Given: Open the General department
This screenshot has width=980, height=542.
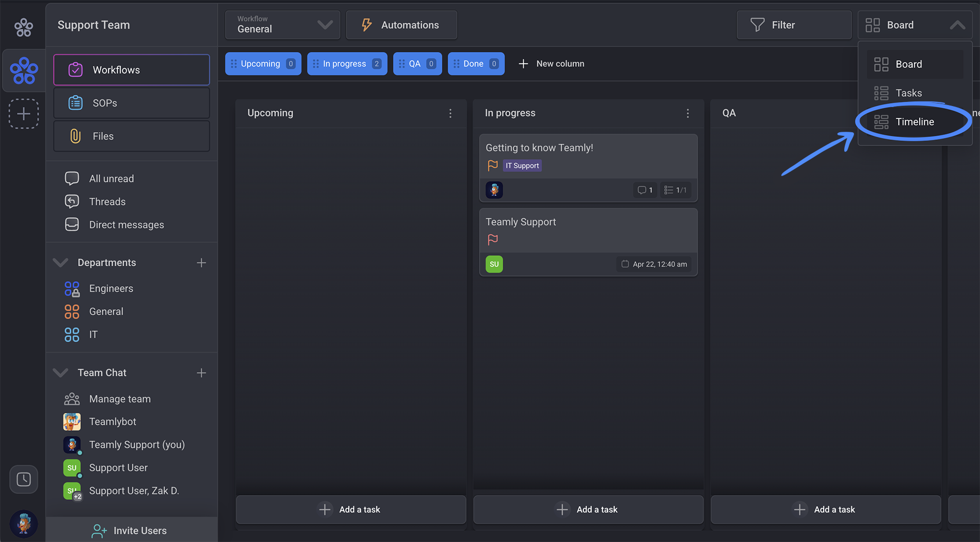Looking at the screenshot, I should pos(106,311).
